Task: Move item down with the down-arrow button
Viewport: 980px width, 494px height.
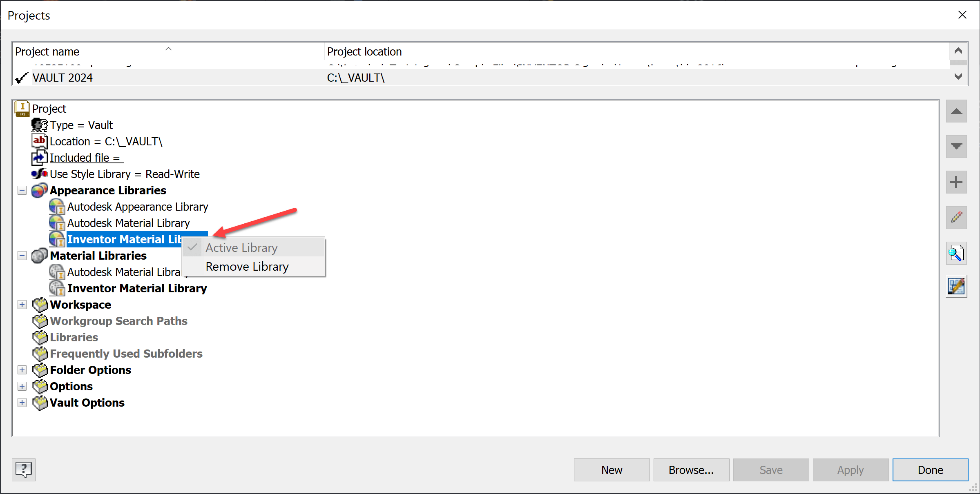Action: [956, 146]
